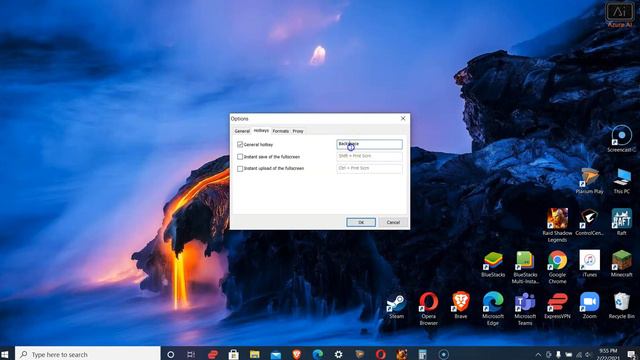This screenshot has height=360, width=640.
Task: Confirm with the OK button
Action: (361, 222)
